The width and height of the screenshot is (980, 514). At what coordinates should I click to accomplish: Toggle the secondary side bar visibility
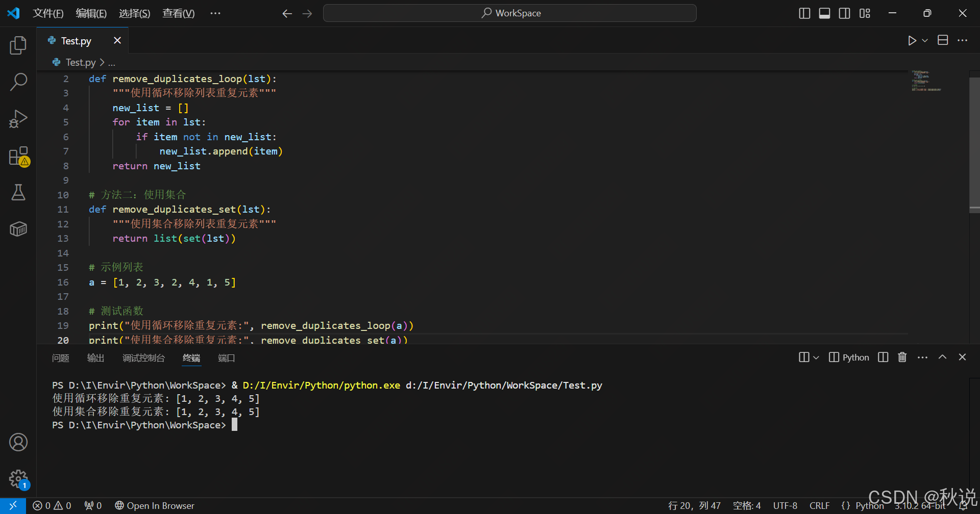point(845,13)
